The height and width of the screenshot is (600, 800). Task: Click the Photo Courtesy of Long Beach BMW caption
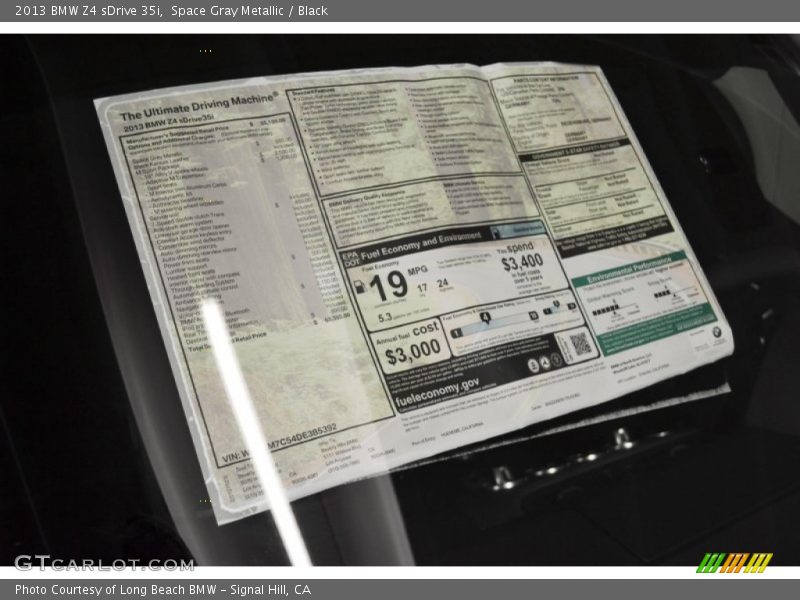click(x=163, y=590)
